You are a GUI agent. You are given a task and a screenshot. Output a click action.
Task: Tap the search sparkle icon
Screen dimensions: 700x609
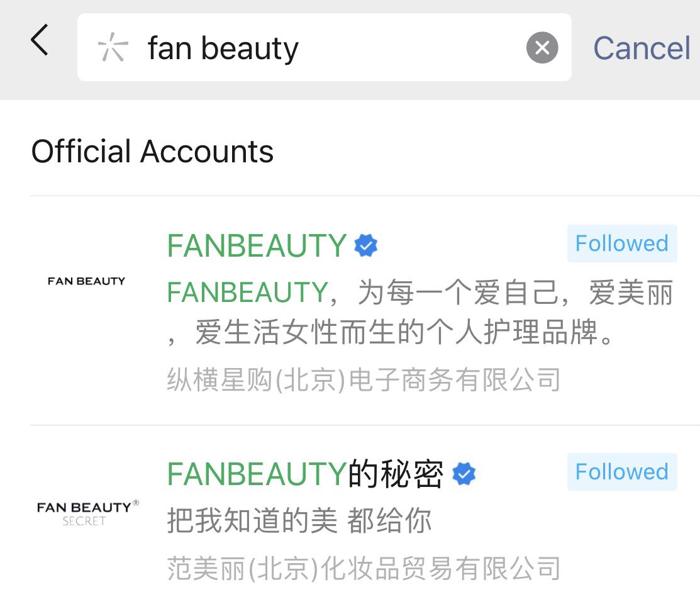[113, 47]
